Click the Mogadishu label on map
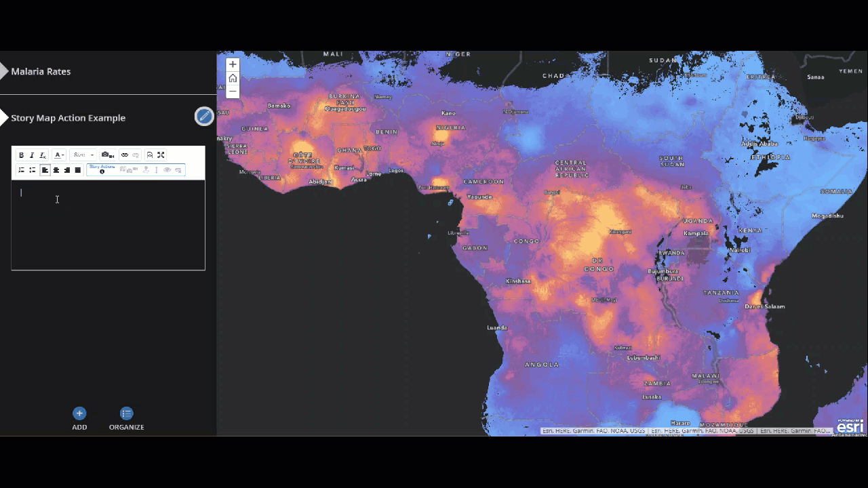The height and width of the screenshot is (488, 868). 827,216
